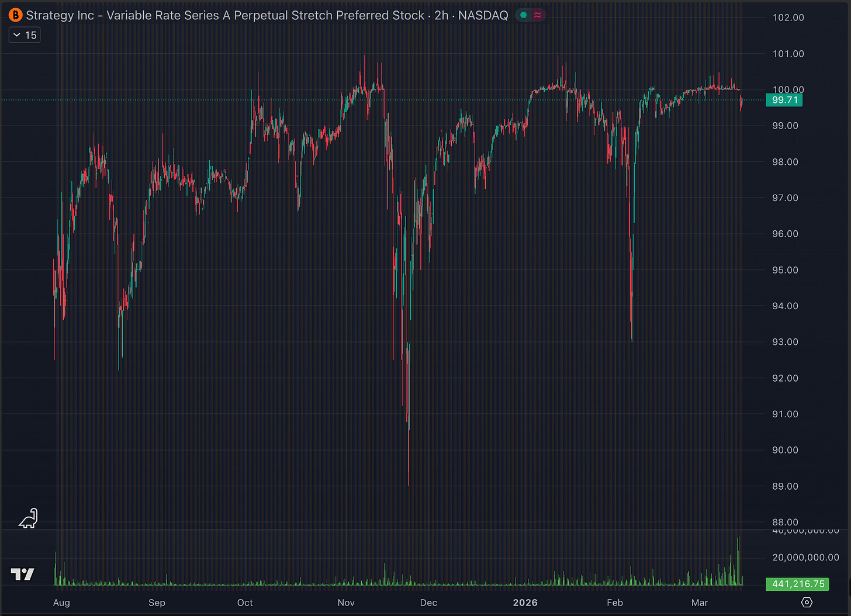Click the 95.00 price axis label
The width and height of the screenshot is (851, 616).
tap(785, 270)
